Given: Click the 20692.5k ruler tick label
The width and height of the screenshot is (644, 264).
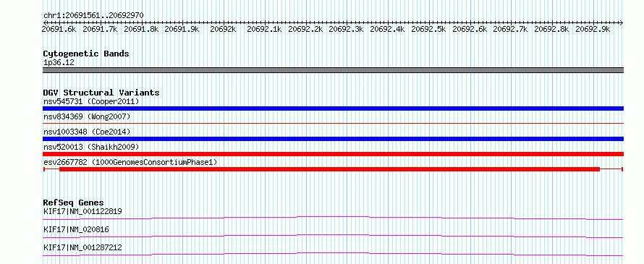Looking at the screenshot, I should point(429,29).
